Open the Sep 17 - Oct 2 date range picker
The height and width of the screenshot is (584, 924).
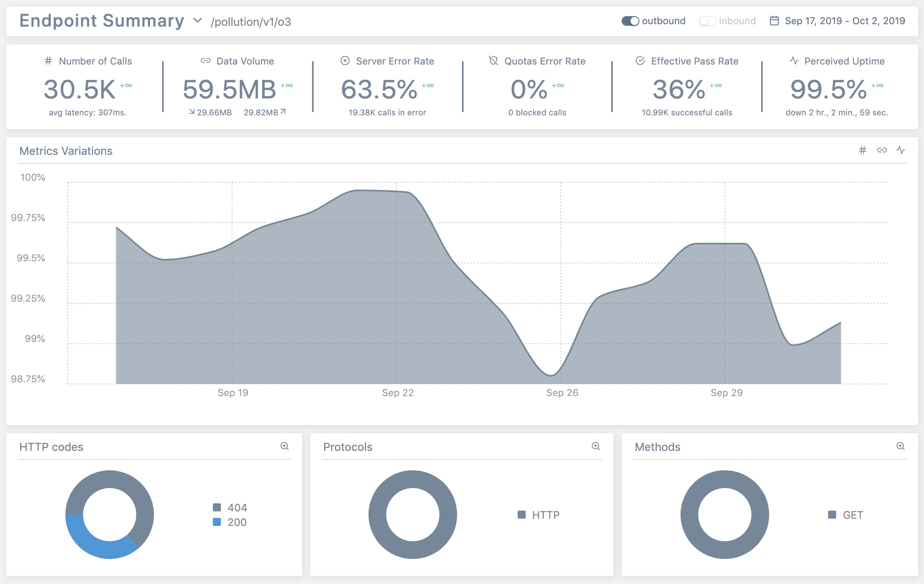(x=843, y=20)
